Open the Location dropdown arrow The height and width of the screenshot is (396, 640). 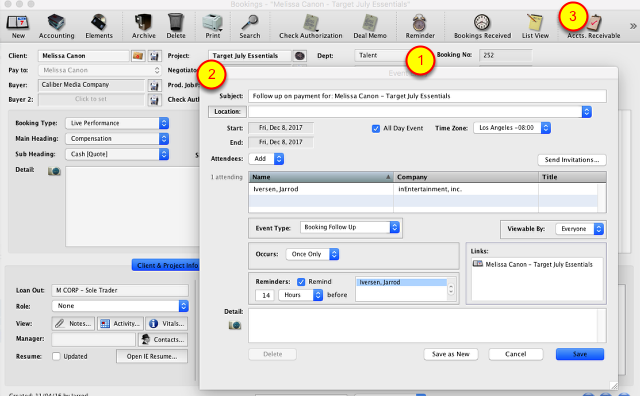587,111
